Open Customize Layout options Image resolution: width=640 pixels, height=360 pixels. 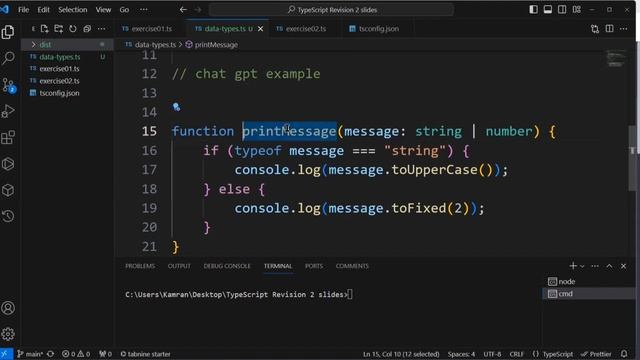[x=577, y=9]
